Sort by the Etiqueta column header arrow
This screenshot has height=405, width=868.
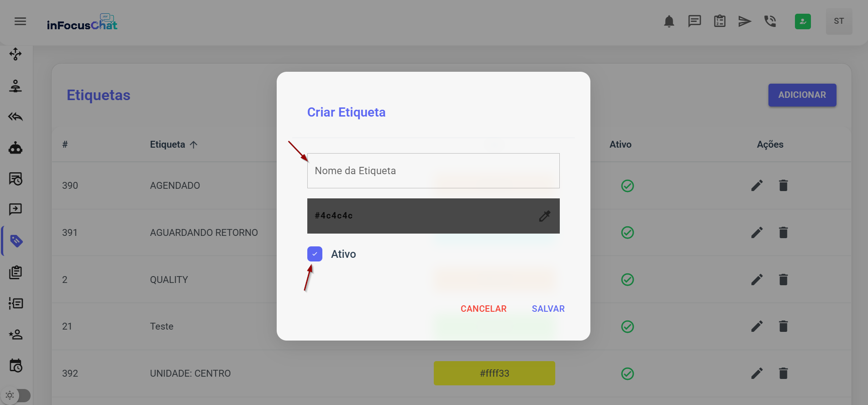coord(194,145)
